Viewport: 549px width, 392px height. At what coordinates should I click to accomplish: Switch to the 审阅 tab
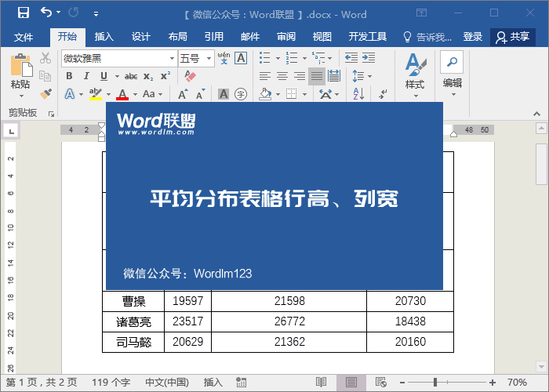pyautogui.click(x=286, y=36)
